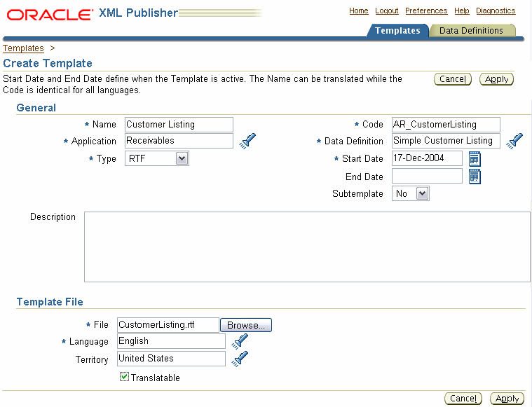Focus the Data Definition input field
The image size is (532, 407).
pyautogui.click(x=446, y=141)
